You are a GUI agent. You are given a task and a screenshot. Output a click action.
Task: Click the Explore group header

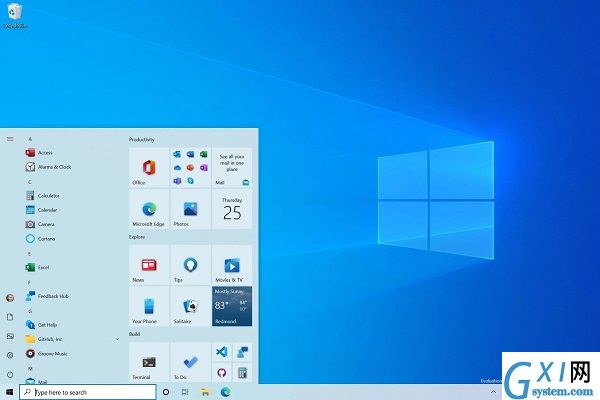click(137, 237)
